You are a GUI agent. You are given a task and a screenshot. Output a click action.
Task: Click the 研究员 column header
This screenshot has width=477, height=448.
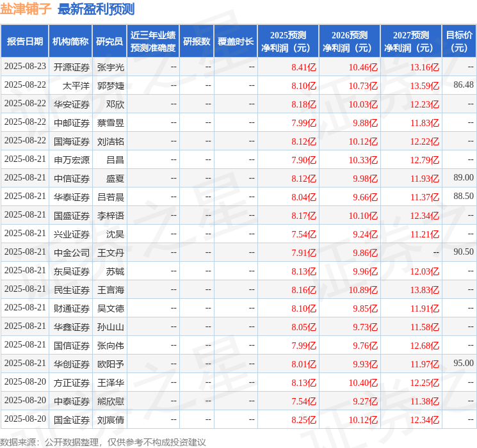(109, 42)
